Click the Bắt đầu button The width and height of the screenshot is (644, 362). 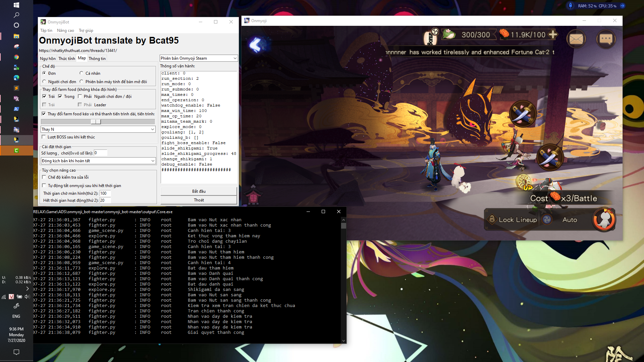[199, 191]
